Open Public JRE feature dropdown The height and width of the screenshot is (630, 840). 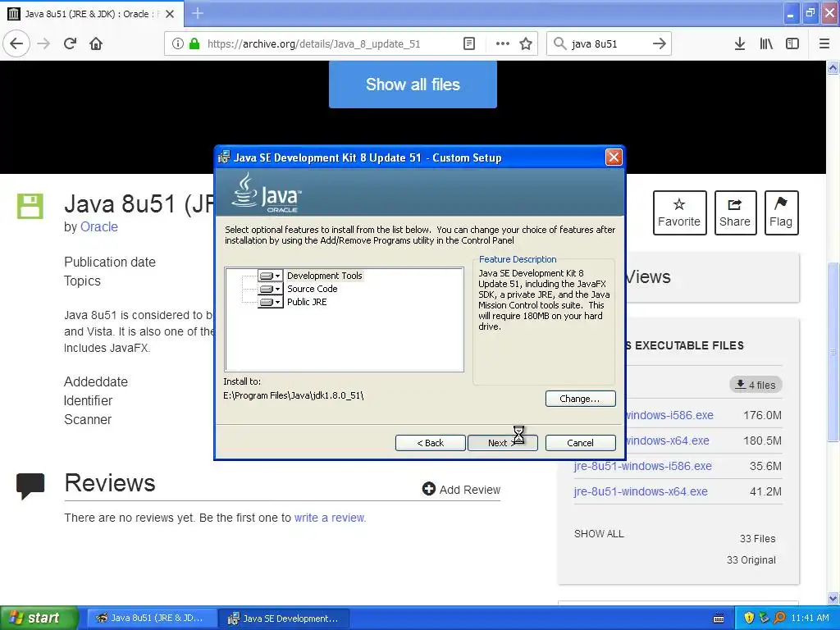(x=270, y=302)
